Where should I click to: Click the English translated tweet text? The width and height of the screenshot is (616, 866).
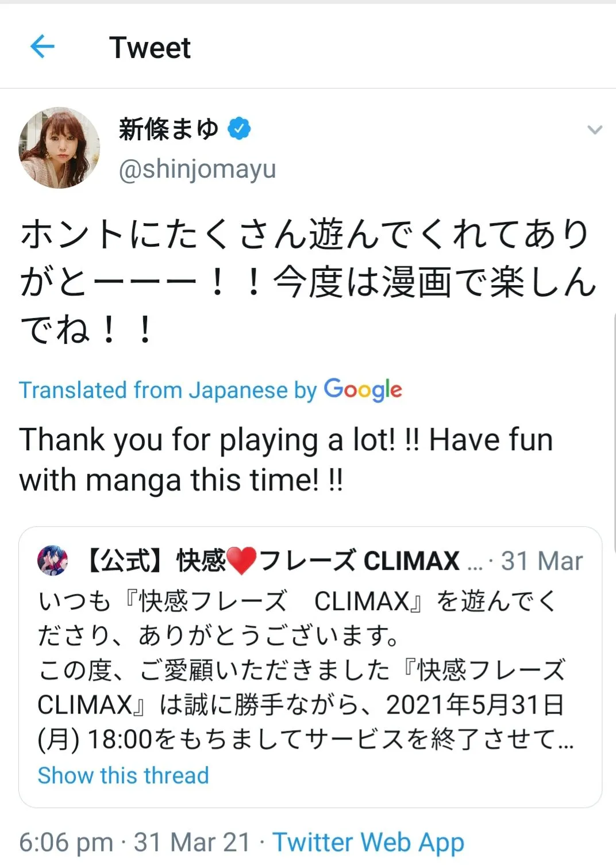(x=286, y=459)
